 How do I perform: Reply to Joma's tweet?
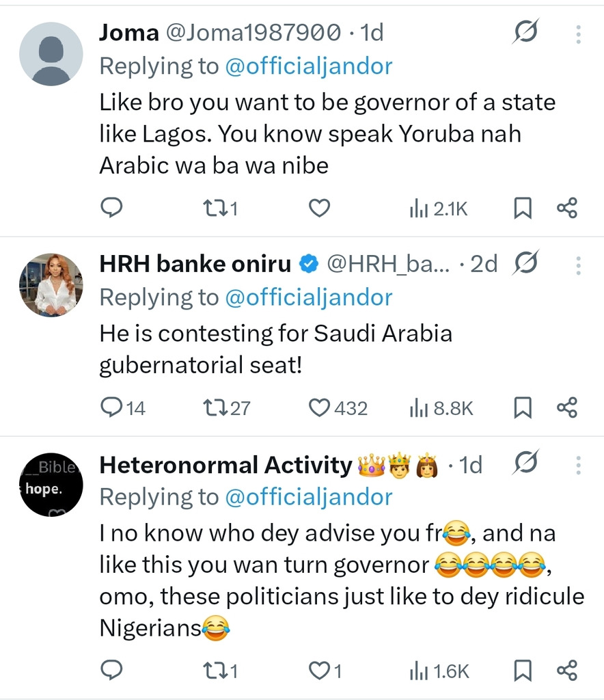(x=111, y=208)
